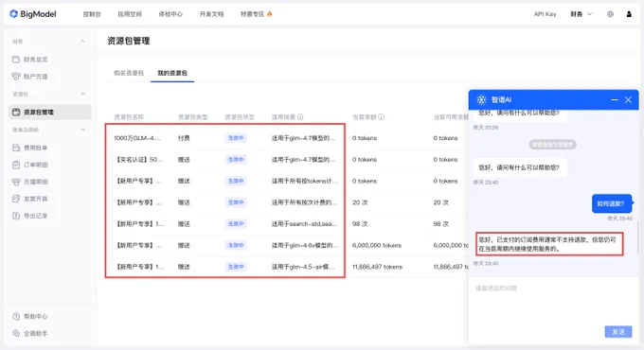
Task: Collapse the 账单及明细 sidebar section
Action: [x=83, y=130]
